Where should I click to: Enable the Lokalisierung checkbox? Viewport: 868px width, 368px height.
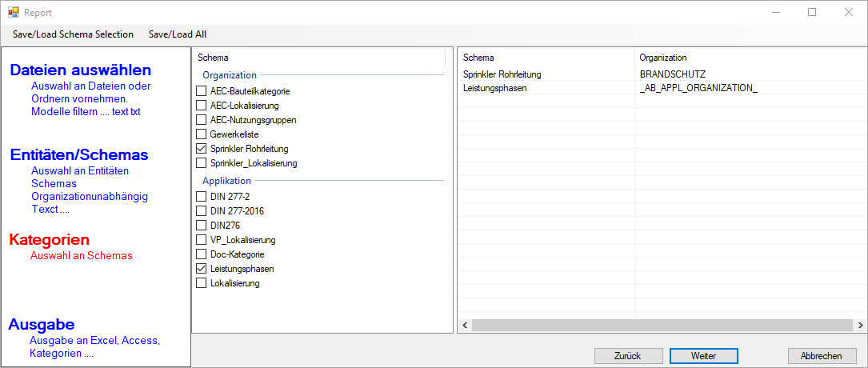coord(201,283)
